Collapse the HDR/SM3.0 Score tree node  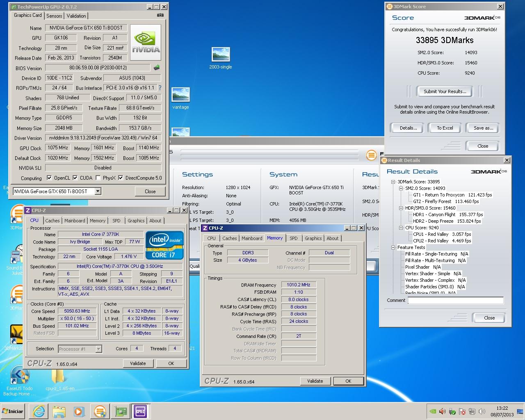point(401,208)
